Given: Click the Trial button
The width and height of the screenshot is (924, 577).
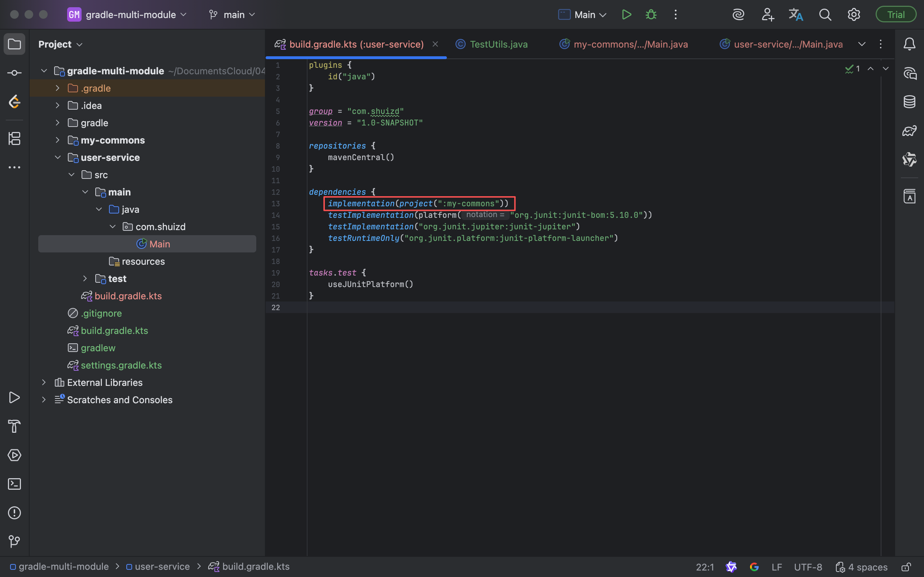Looking at the screenshot, I should pos(895,15).
